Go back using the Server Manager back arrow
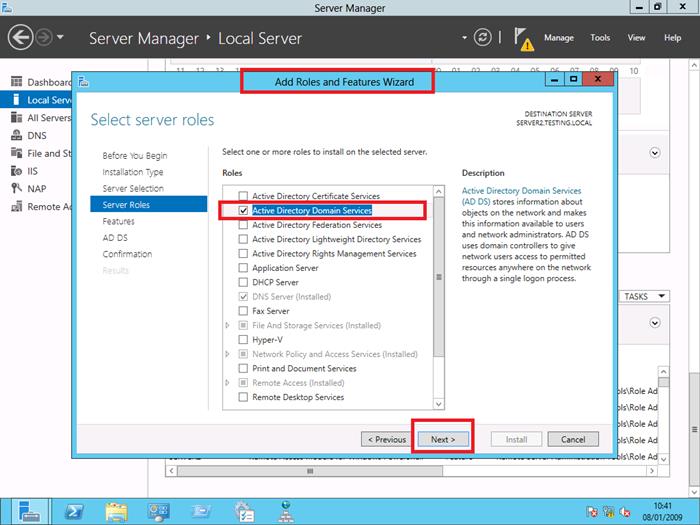 coord(20,38)
